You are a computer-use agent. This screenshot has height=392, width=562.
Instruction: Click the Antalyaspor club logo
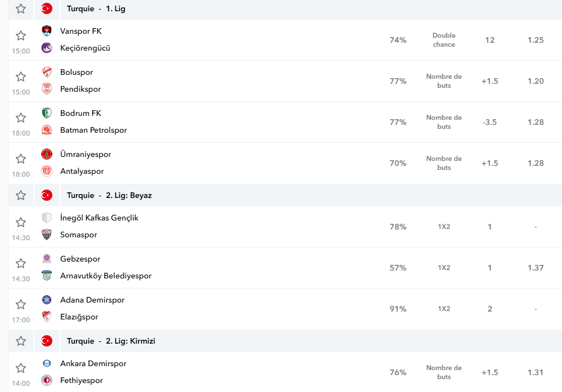click(x=47, y=171)
